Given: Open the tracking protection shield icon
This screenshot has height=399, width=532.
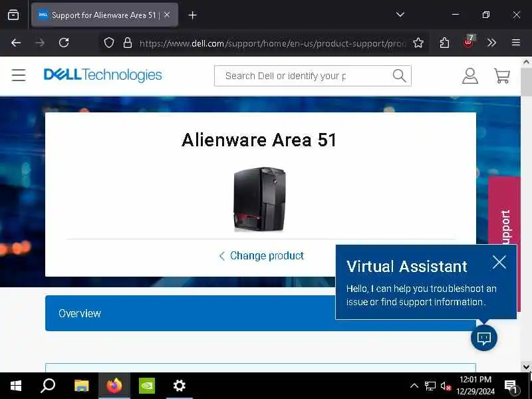Looking at the screenshot, I should 109,43.
